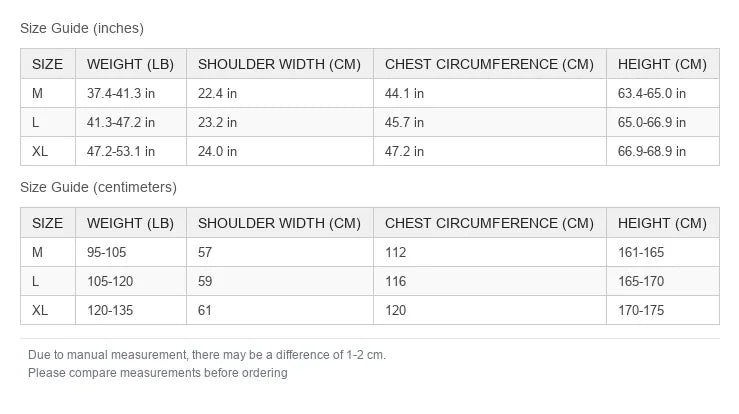
Task: Click the 95-105 weight cell
Action: [131, 252]
